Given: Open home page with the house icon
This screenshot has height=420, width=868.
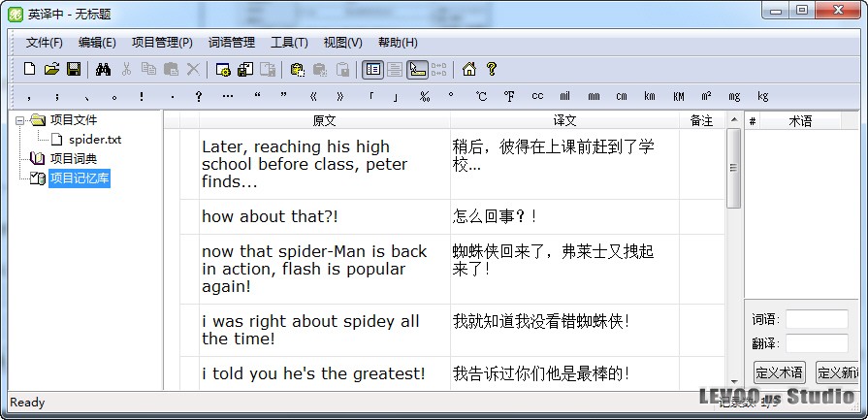Looking at the screenshot, I should pos(468,69).
